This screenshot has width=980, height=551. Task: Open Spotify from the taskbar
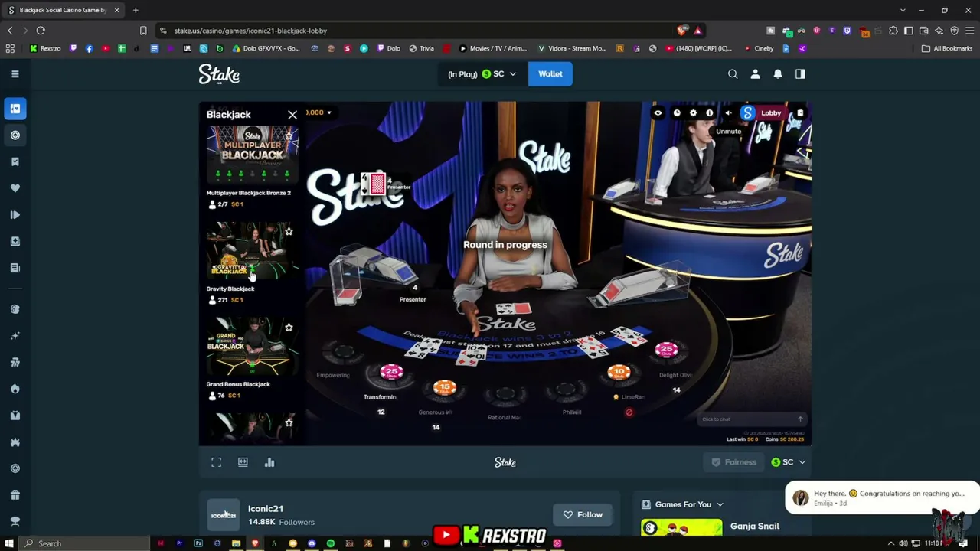point(331,543)
